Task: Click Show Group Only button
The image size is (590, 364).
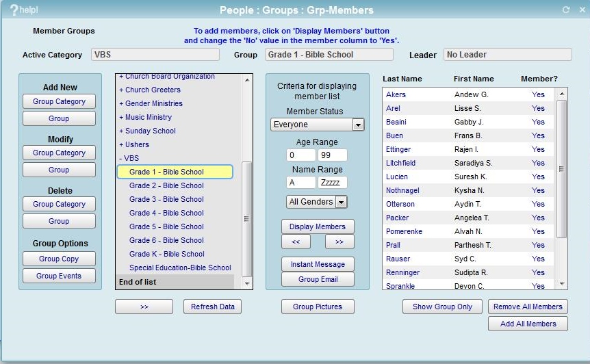Action: 442,307
